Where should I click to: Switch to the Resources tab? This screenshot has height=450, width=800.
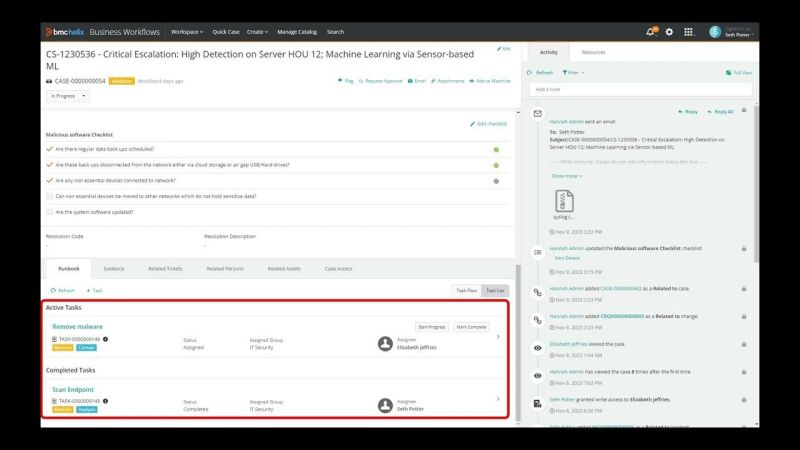pos(593,52)
